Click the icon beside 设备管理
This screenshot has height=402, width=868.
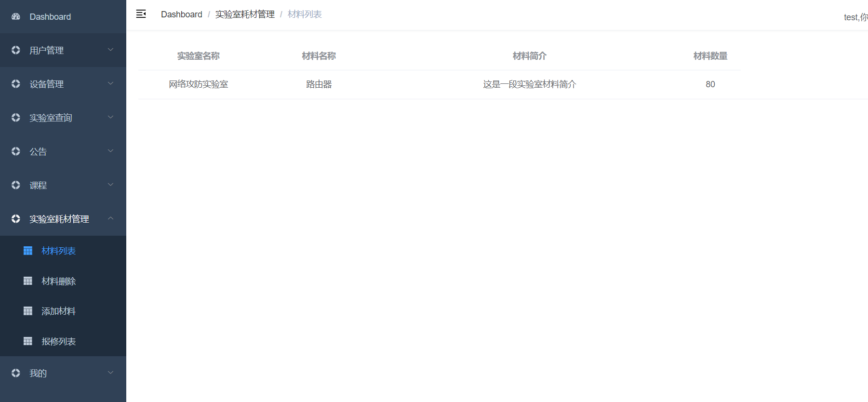click(16, 84)
